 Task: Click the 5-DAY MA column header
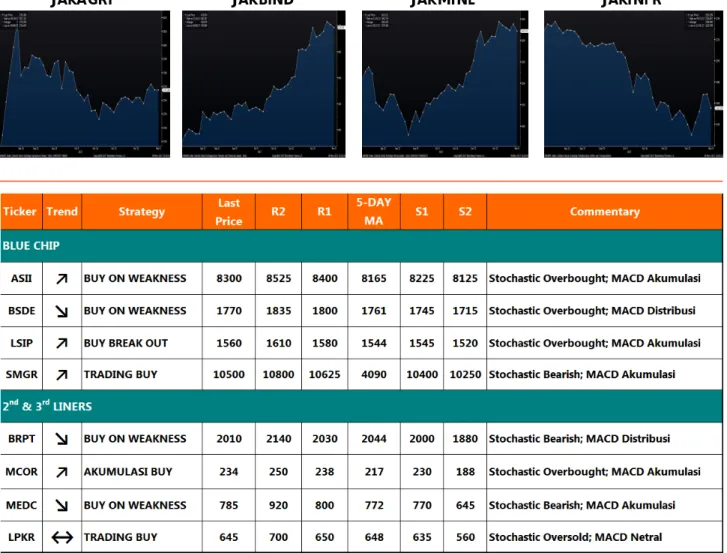click(x=374, y=212)
